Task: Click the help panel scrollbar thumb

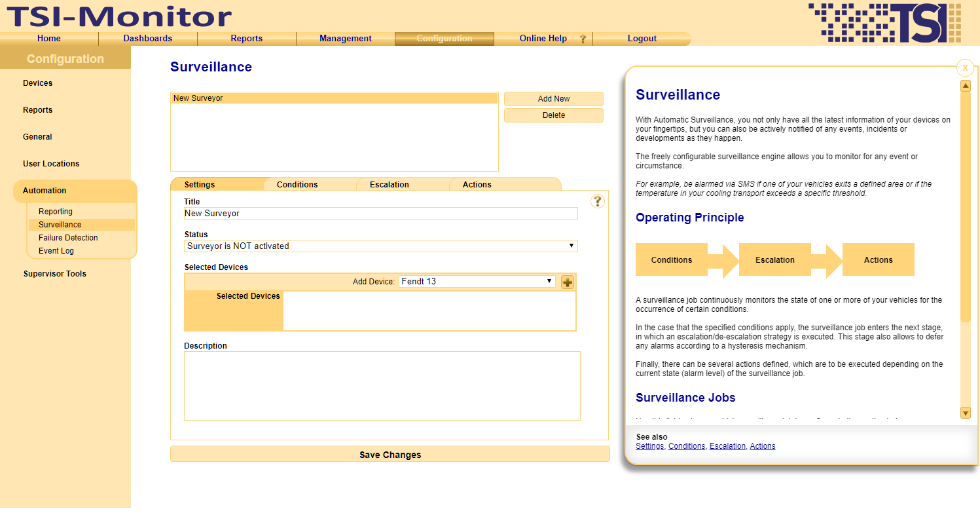Action: pos(965,206)
